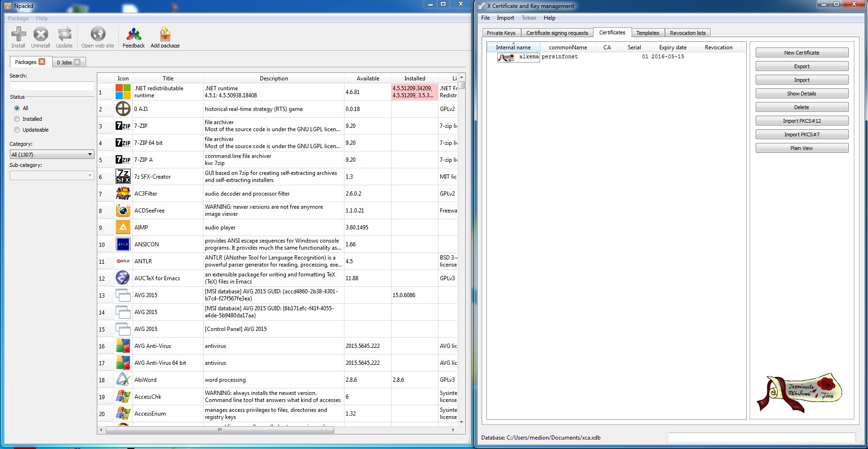Screen dimensions: 868x449
Task: Click the Plain View button
Action: coord(802,148)
